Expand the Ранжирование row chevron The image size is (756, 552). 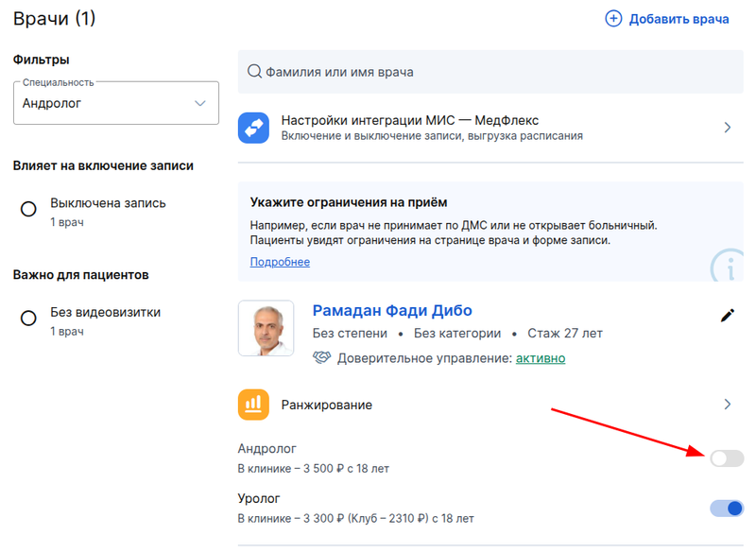click(727, 405)
